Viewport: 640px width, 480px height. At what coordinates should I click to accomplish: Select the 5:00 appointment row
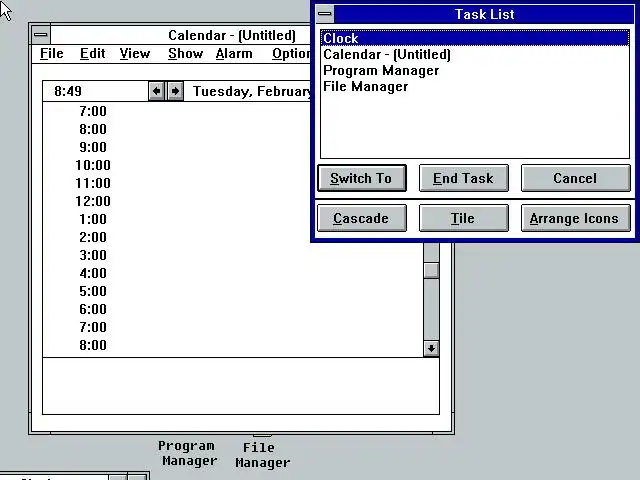(233, 291)
